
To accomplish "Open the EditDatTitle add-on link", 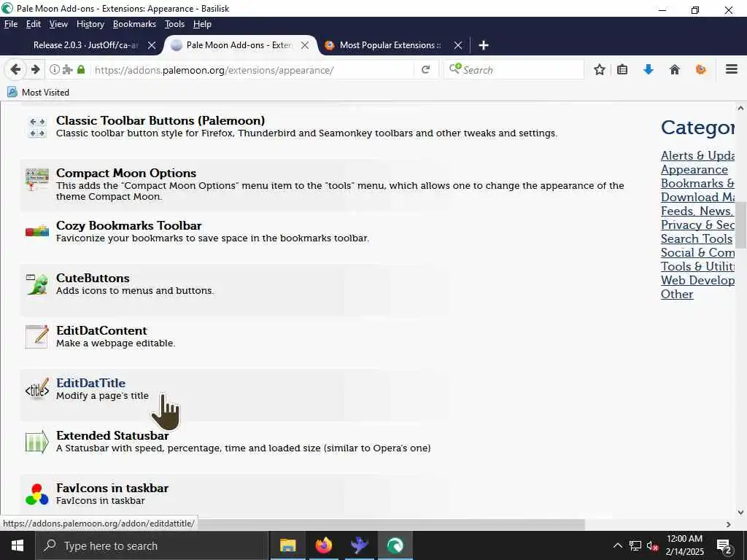I will (x=90, y=383).
